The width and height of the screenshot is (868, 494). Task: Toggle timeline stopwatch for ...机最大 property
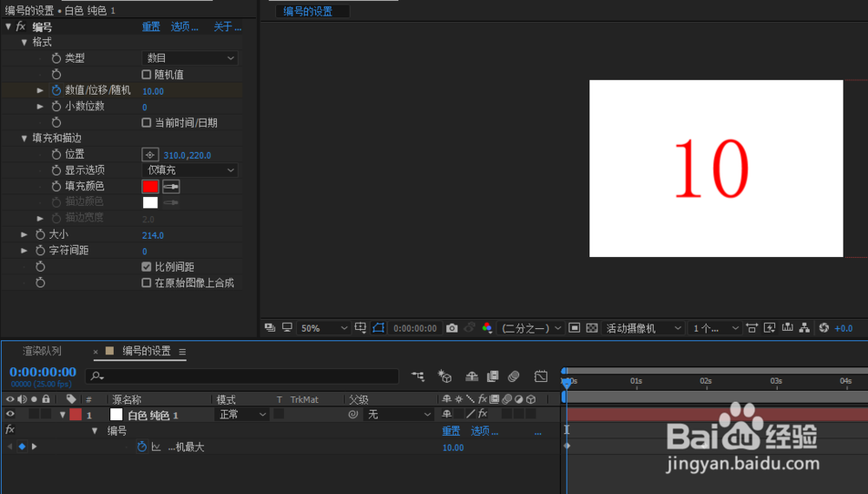pyautogui.click(x=141, y=446)
